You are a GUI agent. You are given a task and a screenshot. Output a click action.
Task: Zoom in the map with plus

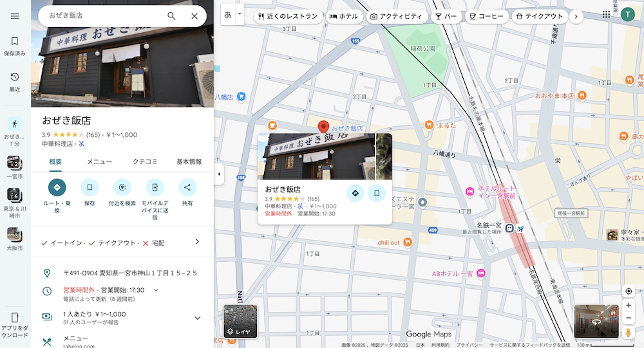tap(629, 306)
